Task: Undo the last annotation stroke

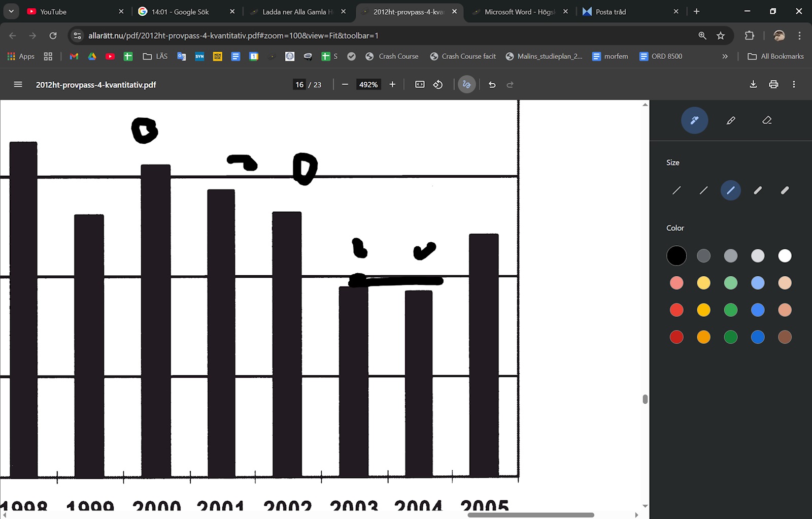Action: [492, 85]
